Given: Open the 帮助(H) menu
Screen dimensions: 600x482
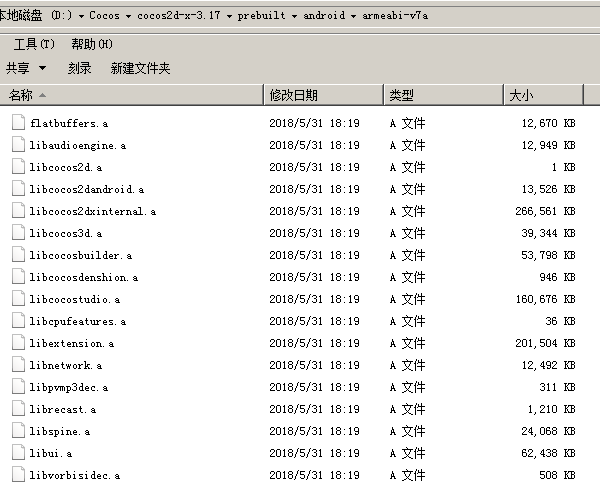Looking at the screenshot, I should pos(92,44).
